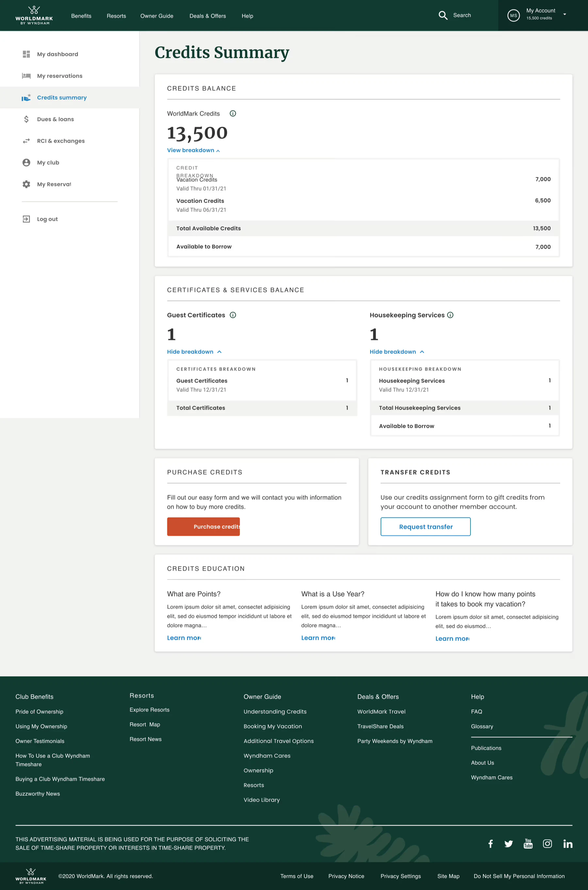Open Pride of Ownership footer link

(40, 712)
